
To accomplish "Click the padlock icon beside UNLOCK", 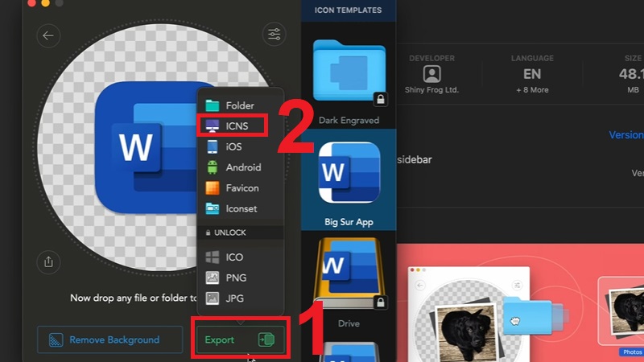I will pyautogui.click(x=208, y=232).
